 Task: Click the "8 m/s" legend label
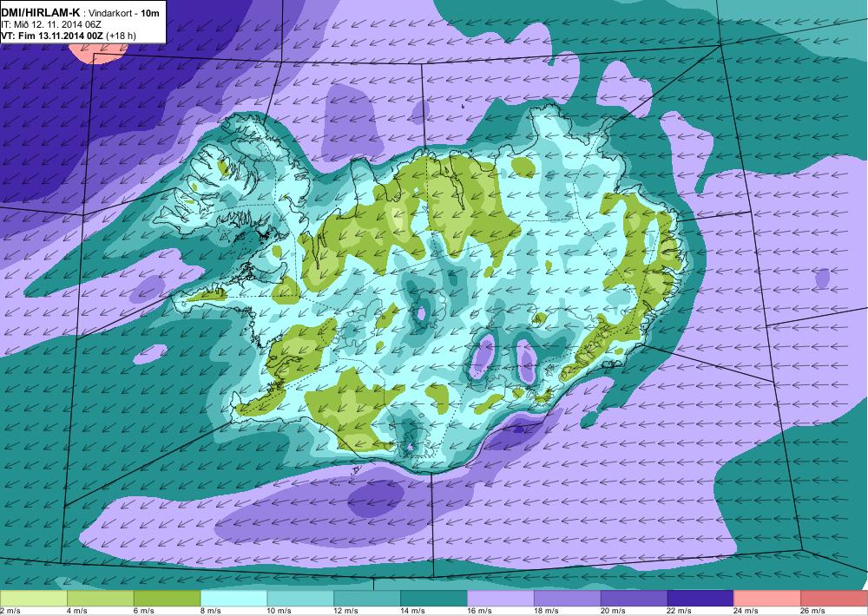coord(210,611)
